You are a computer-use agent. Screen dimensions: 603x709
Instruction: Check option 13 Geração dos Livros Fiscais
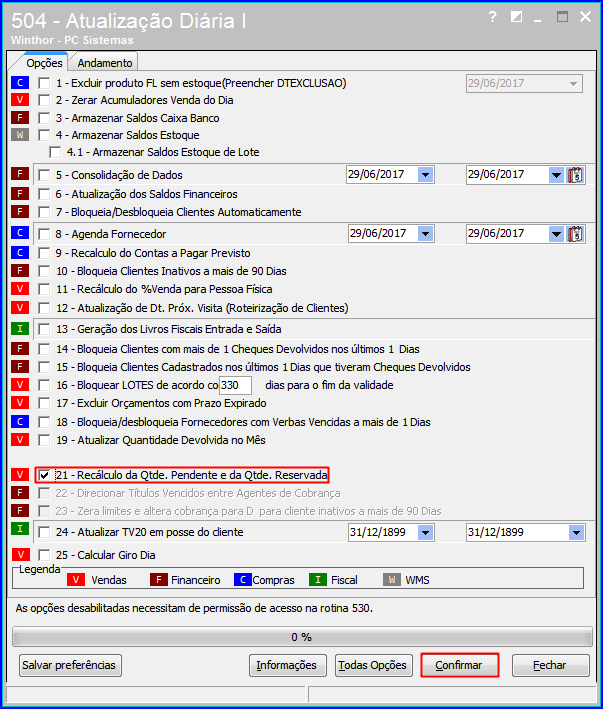click(44, 329)
